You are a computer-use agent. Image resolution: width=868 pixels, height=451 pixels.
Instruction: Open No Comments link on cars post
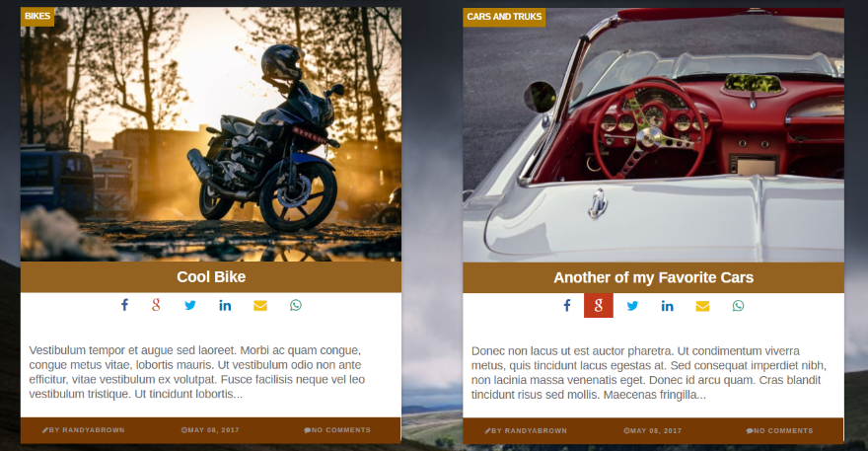tap(779, 430)
